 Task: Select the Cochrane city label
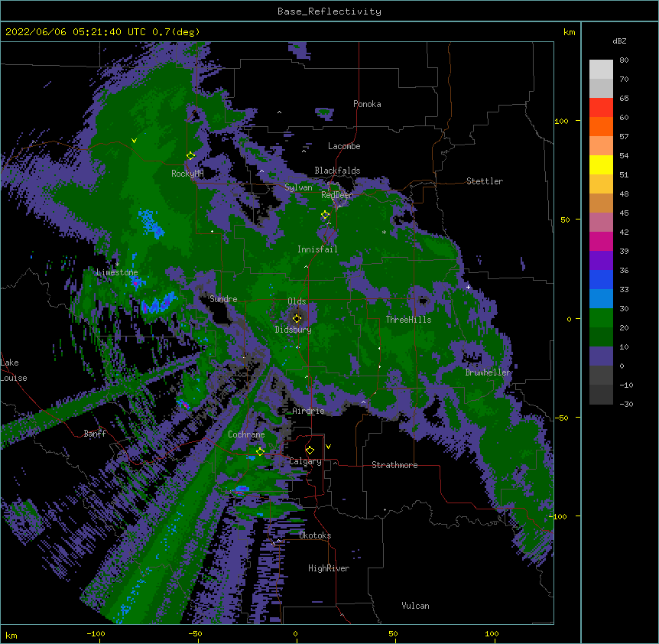246,434
